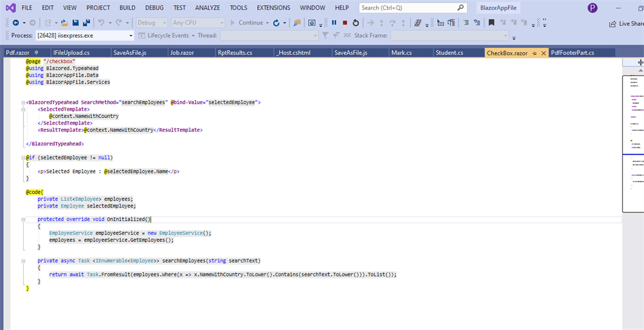This screenshot has height=330, width=644.
Task: Click the Navigate Backward arrow icon
Action: click(x=16, y=23)
